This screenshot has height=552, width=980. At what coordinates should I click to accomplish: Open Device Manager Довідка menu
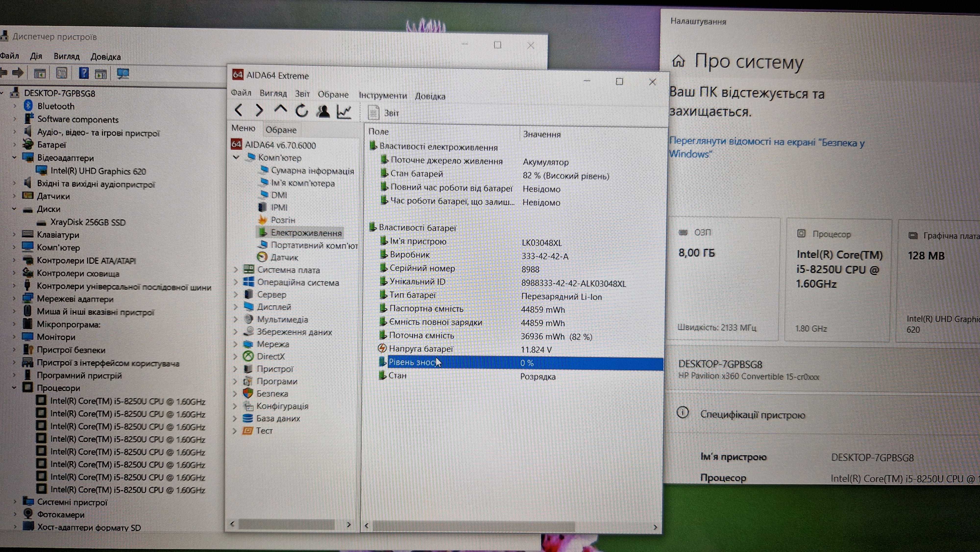pyautogui.click(x=106, y=57)
